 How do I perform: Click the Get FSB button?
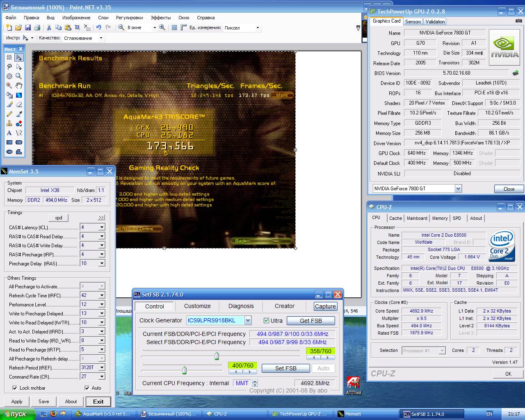tap(311, 321)
